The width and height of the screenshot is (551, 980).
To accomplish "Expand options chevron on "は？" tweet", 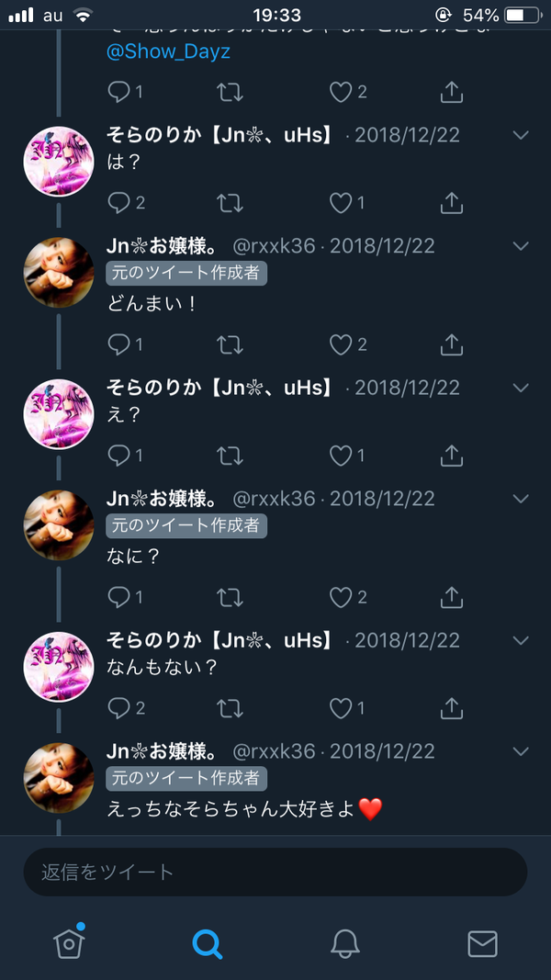I will point(521,135).
